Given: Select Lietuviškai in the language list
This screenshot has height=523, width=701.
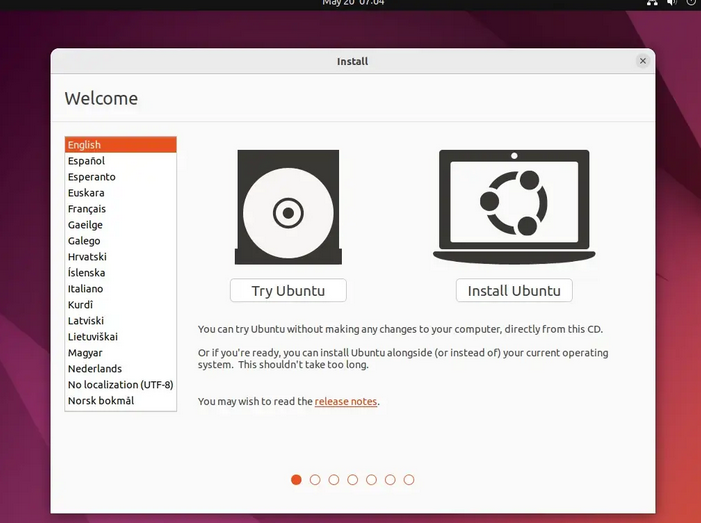Looking at the screenshot, I should point(121,337).
